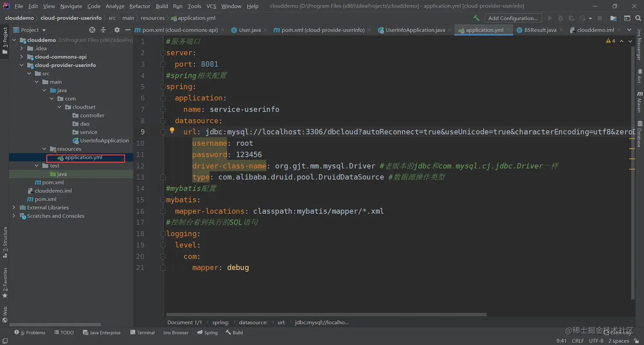Go to previous highlighted problem up arrow

(621, 41)
